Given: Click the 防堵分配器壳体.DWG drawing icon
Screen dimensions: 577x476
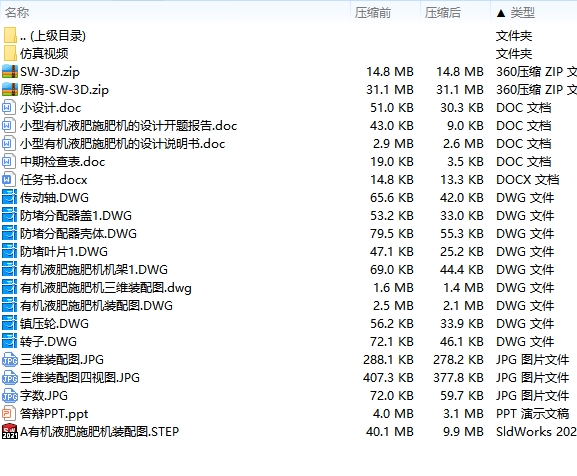Looking at the screenshot, I should [x=9, y=234].
